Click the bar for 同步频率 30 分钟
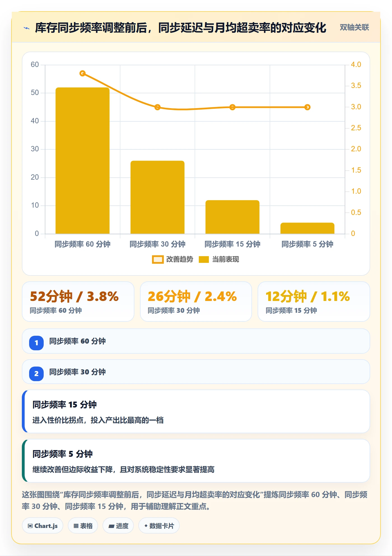This screenshot has width=392, height=556. [157, 197]
